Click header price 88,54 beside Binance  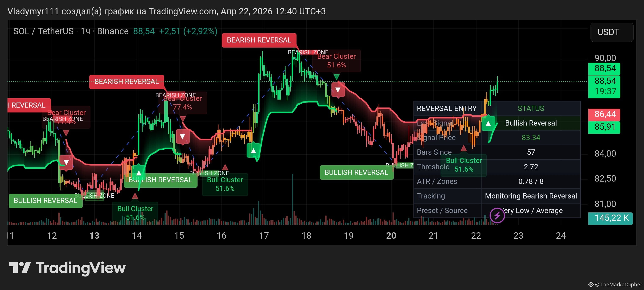coord(144,31)
